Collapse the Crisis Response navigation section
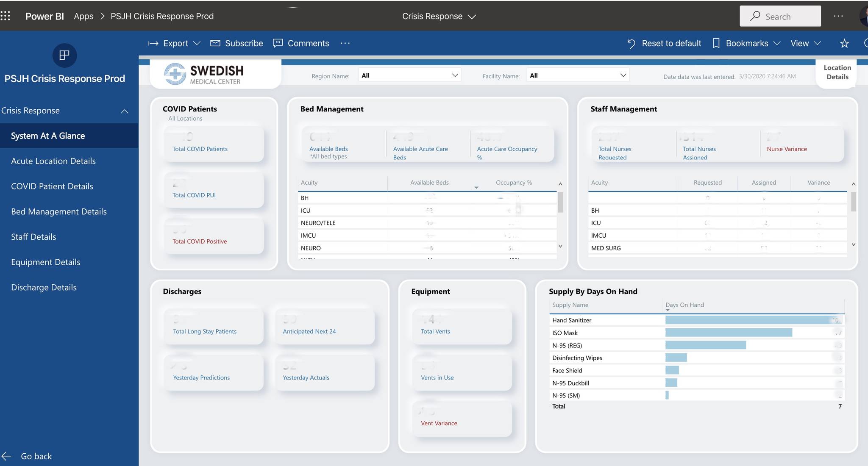 (x=124, y=111)
